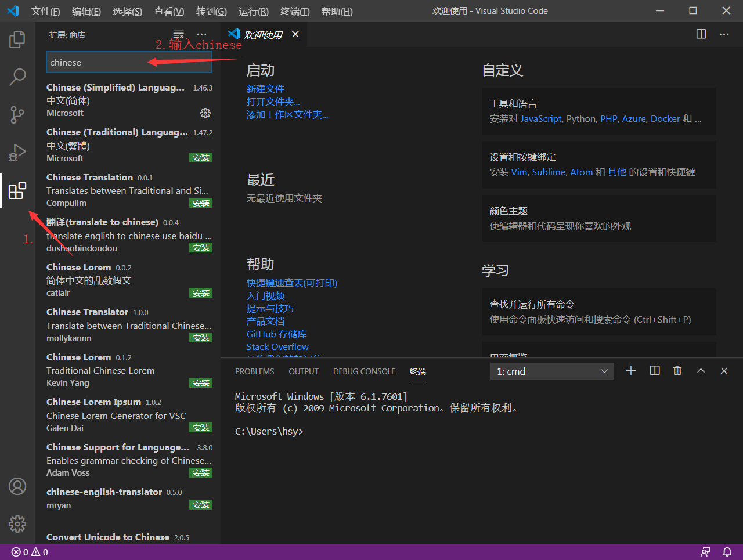Open the Extensions view icon
Screen dimensions: 743x560
[17, 190]
